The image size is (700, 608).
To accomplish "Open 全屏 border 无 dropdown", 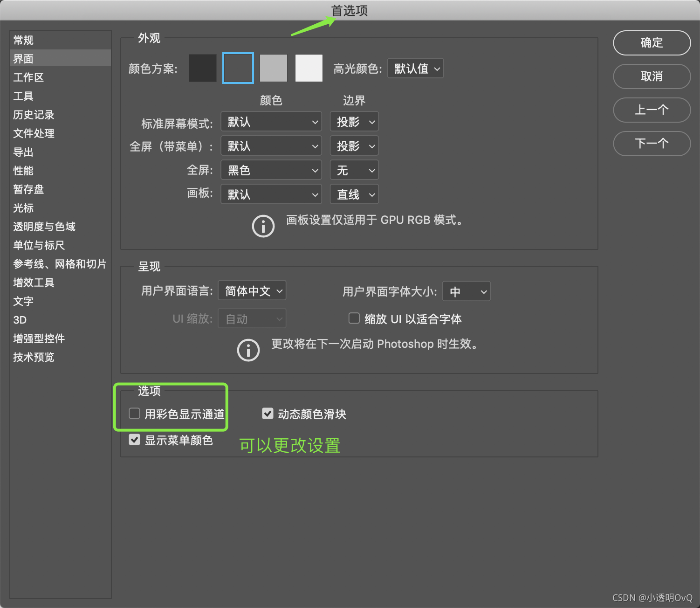I will tap(354, 170).
